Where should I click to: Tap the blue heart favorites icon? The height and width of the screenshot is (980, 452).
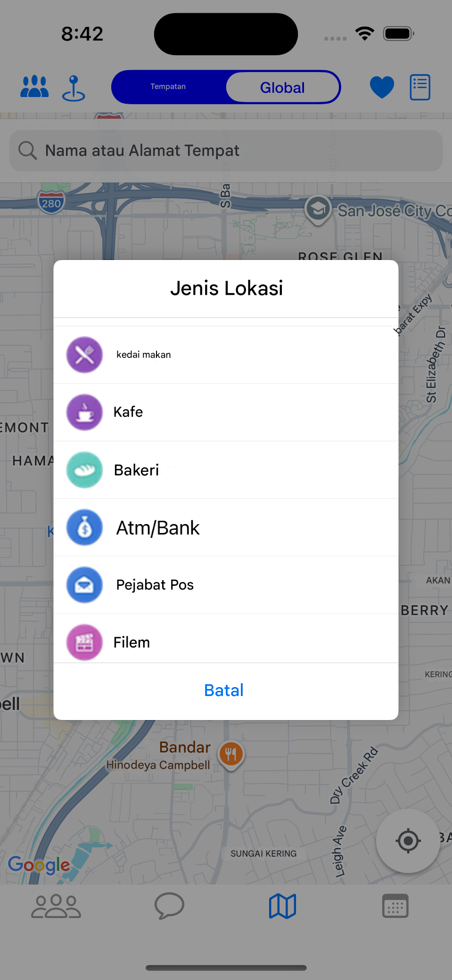click(x=382, y=87)
